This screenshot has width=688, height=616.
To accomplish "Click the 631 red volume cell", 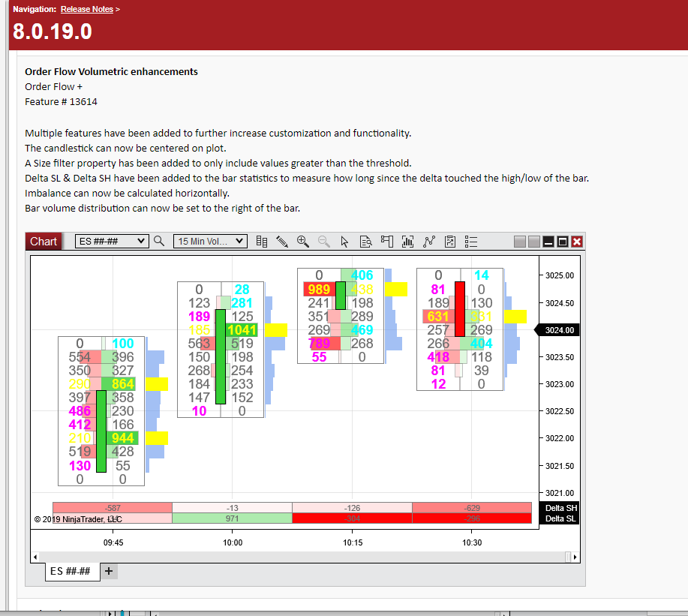I will 438,317.
